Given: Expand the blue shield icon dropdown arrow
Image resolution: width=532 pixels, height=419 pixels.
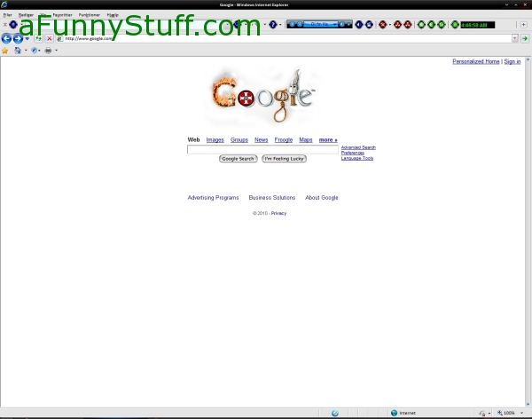Looking at the screenshot, I should (x=39, y=51).
